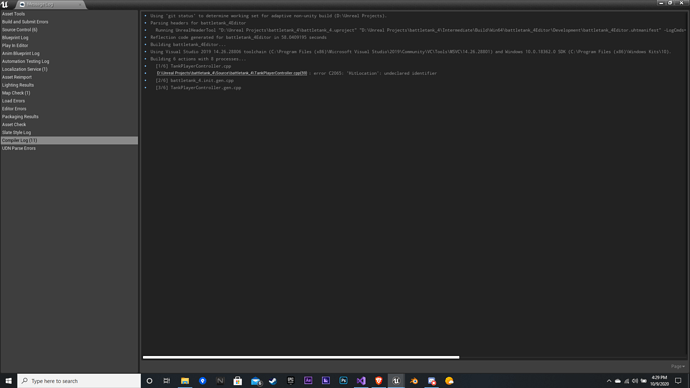Open network status tray icon

pyautogui.click(x=627, y=381)
